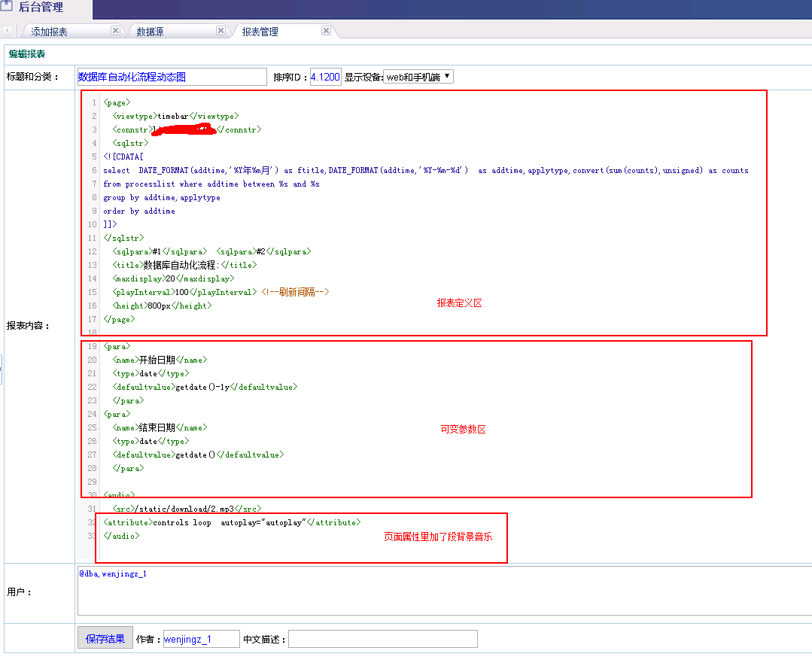Click the 作者 input field
Screen dimensions: 812x669
coord(201,639)
